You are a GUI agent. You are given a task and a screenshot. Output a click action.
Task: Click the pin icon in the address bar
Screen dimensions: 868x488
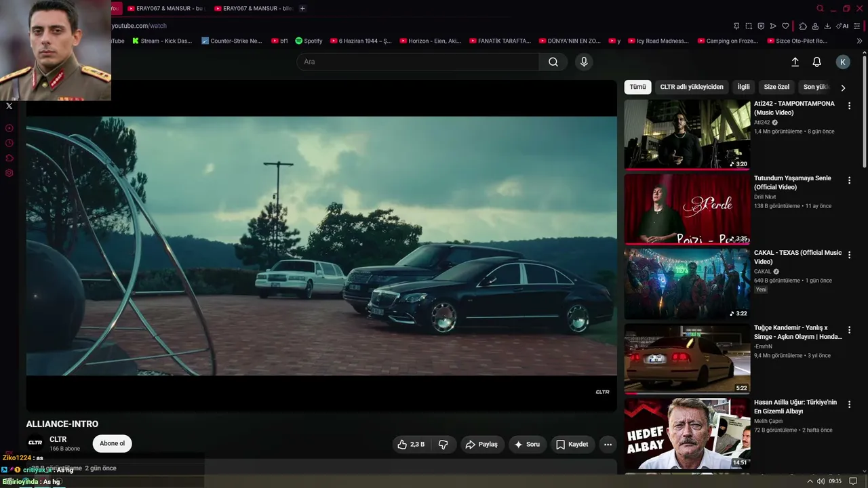736,26
